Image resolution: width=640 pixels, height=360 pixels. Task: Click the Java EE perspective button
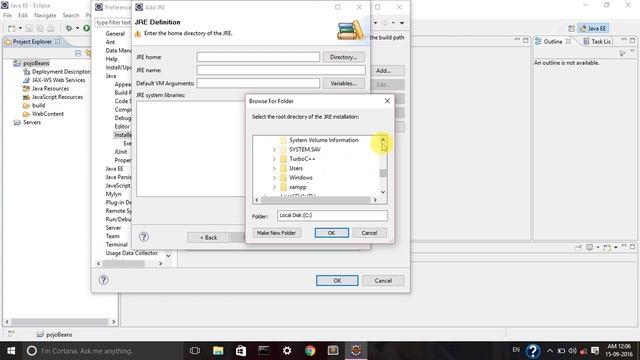593,28
